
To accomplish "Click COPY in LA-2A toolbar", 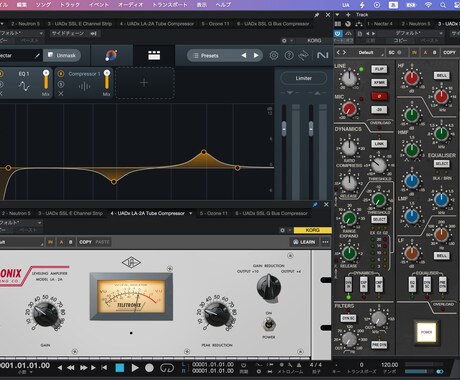I will pos(86,242).
